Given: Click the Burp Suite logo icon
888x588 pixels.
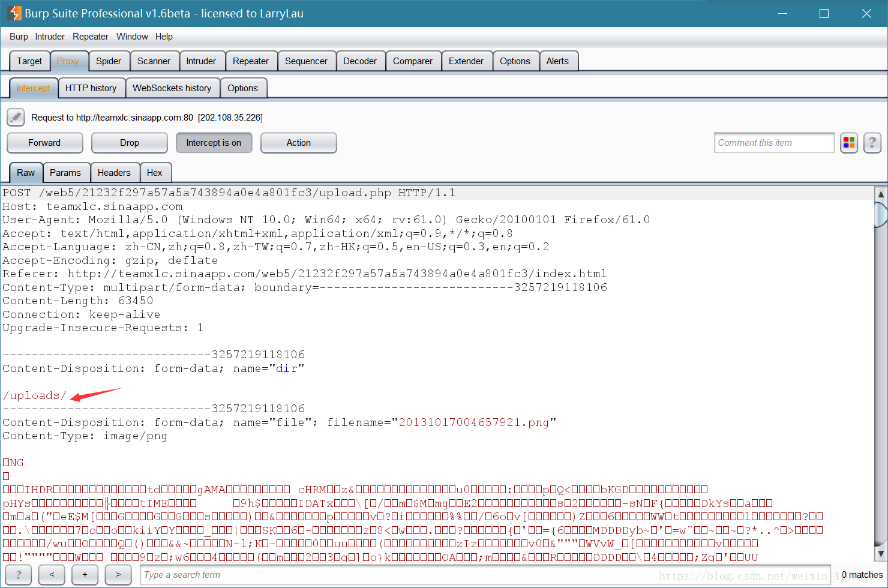Looking at the screenshot, I should pos(14,13).
